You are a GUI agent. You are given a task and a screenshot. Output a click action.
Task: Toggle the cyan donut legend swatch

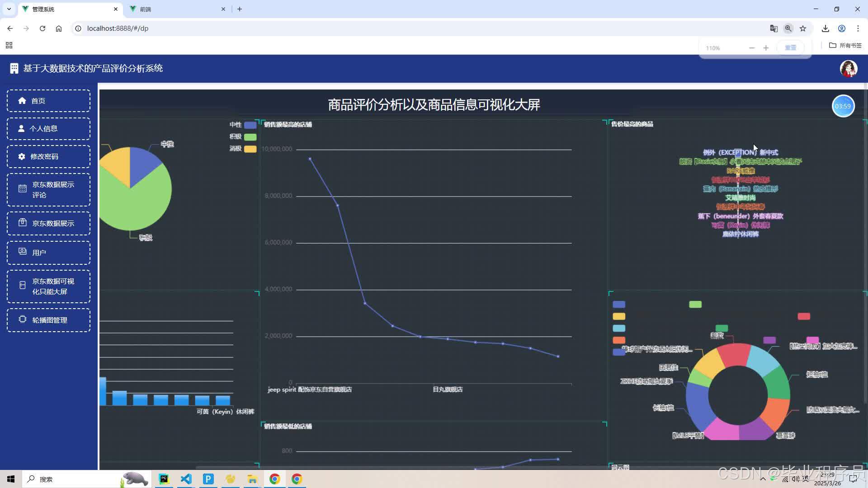pos(619,328)
